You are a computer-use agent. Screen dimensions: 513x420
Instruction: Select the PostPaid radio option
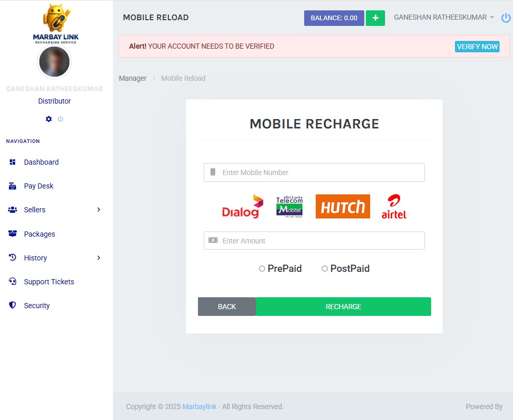point(325,269)
